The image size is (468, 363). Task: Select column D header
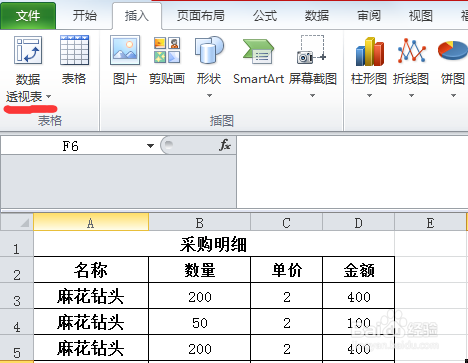pos(358,222)
